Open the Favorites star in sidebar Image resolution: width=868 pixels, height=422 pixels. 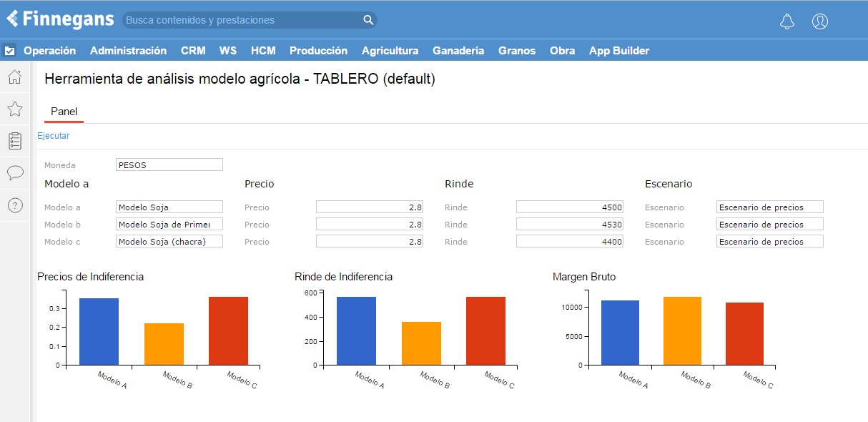point(15,109)
